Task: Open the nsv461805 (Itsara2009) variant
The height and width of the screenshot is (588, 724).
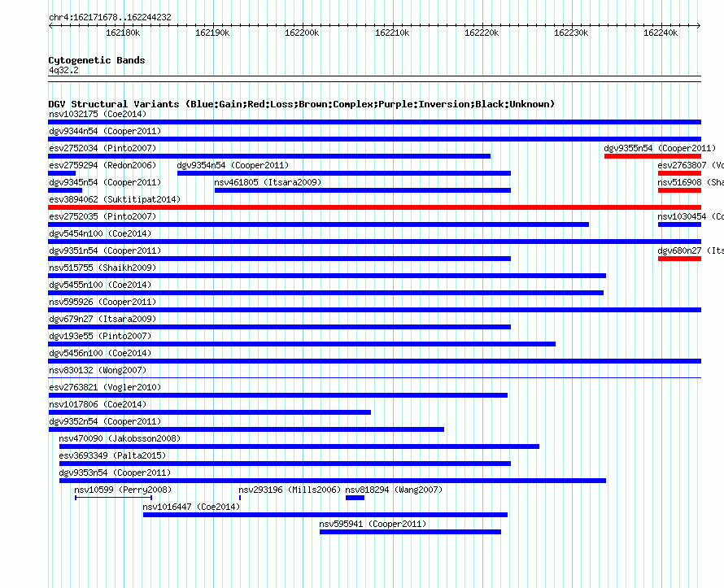Action: (268, 182)
